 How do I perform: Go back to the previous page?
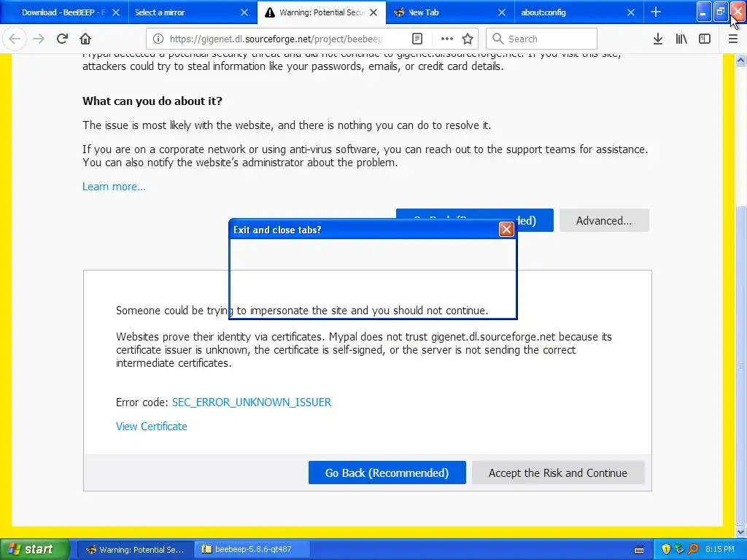[15, 39]
